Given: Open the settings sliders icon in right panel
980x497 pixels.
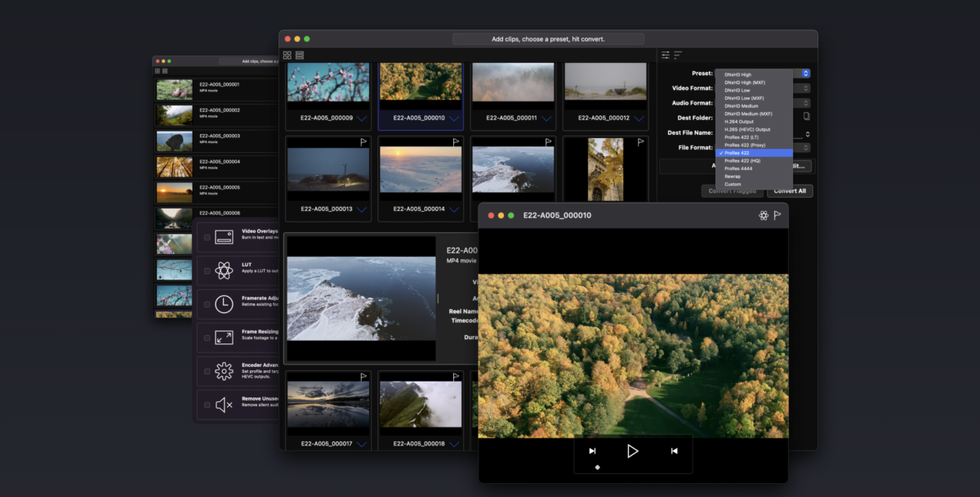Looking at the screenshot, I should point(666,55).
